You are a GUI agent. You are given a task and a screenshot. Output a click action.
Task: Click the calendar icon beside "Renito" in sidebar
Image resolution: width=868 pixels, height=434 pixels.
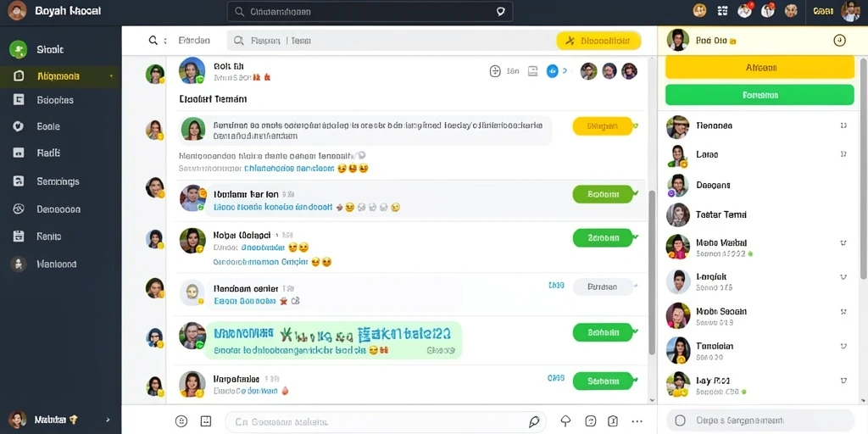click(x=19, y=236)
